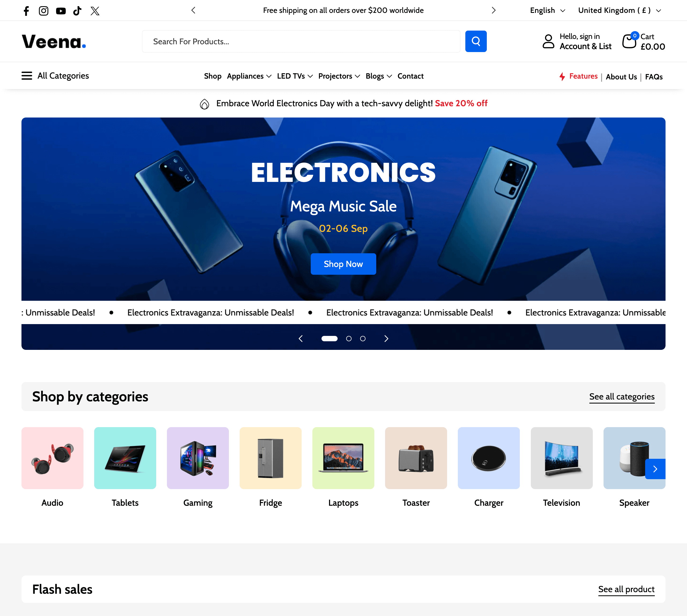The image size is (687, 616).
Task: Click the blue search magnifier button
Action: click(x=476, y=41)
